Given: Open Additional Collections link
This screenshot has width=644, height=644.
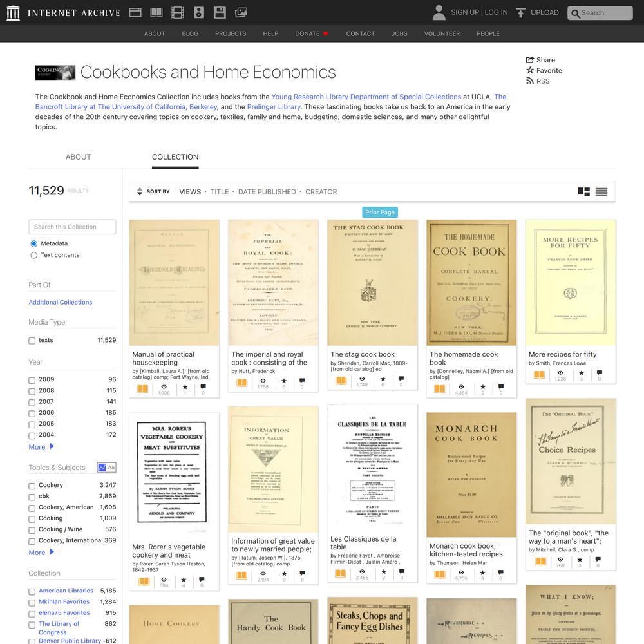Looking at the screenshot, I should tap(61, 302).
